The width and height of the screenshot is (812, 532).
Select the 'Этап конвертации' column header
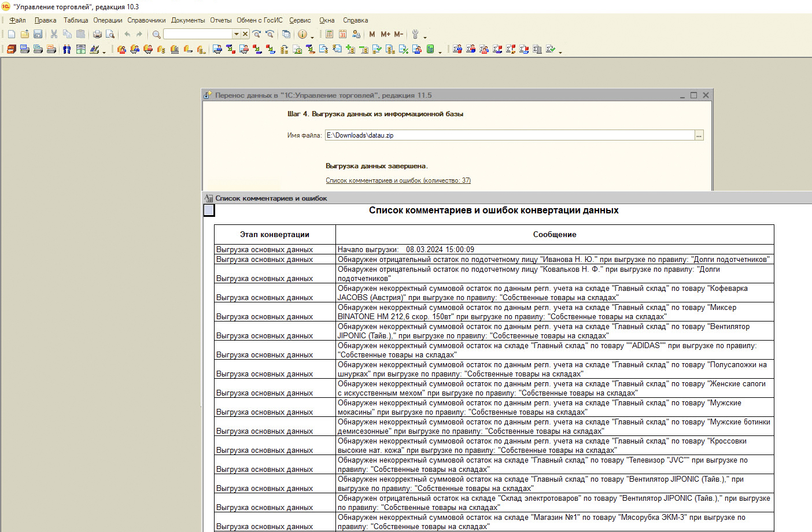pos(275,234)
